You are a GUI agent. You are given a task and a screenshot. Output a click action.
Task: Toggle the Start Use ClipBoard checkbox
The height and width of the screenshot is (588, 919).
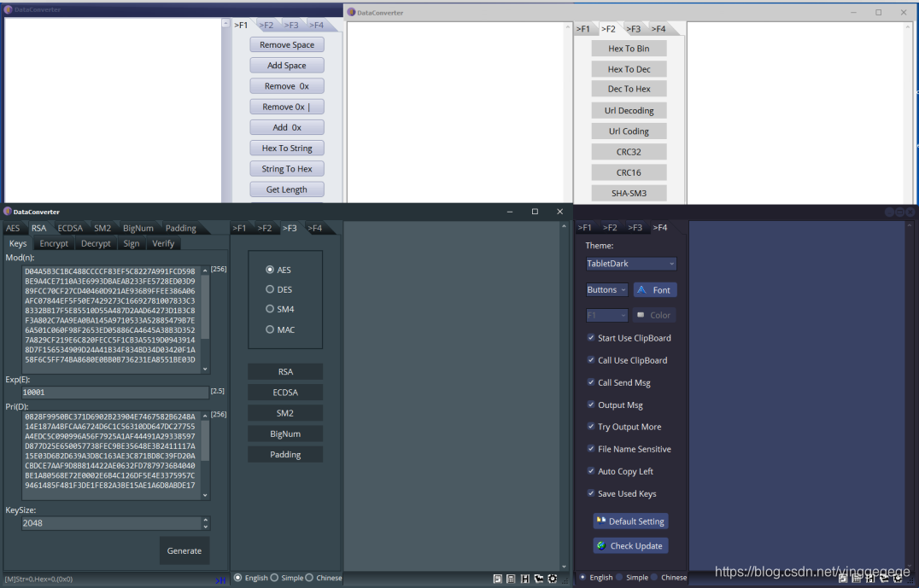click(591, 337)
